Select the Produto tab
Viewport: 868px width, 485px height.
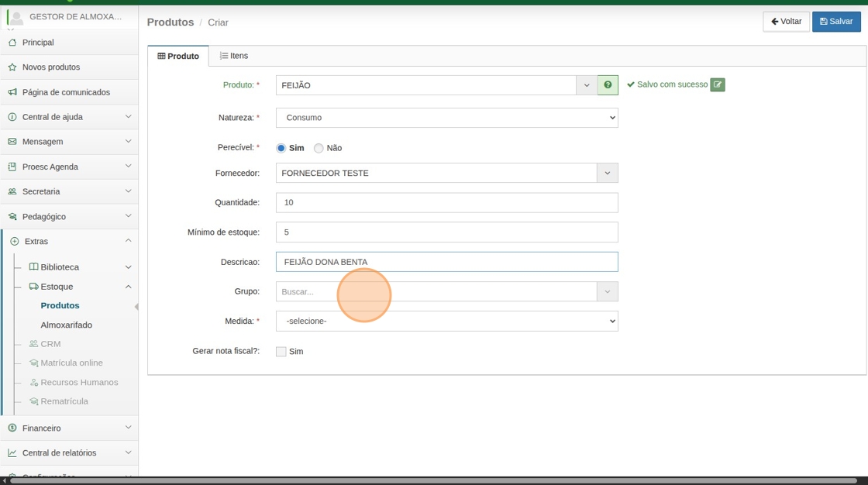[x=178, y=56]
